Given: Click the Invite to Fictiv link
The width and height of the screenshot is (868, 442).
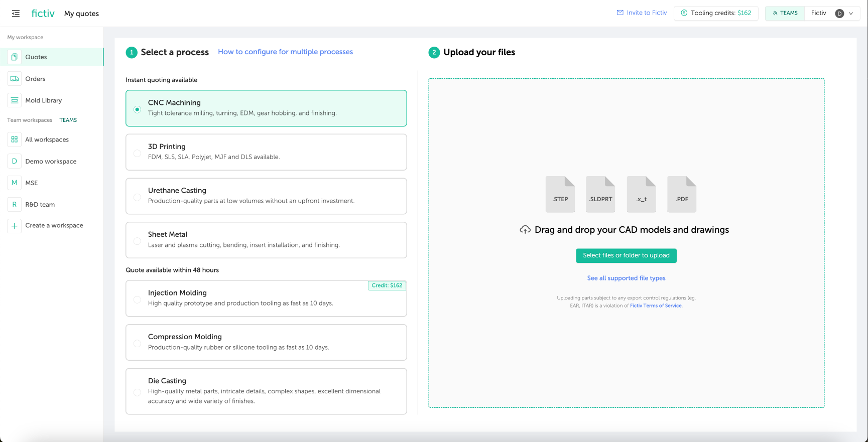Looking at the screenshot, I should [x=642, y=13].
